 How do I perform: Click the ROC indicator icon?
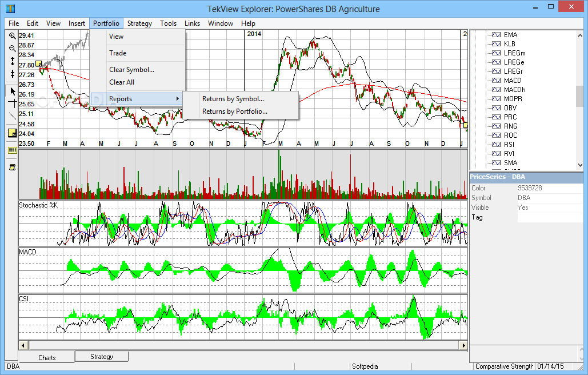[496, 135]
